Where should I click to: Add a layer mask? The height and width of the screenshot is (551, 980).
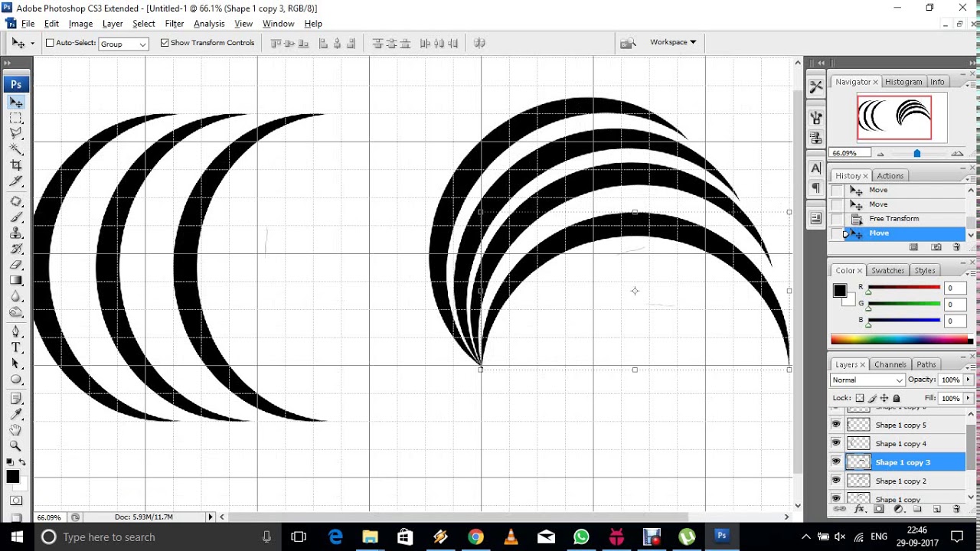point(879,509)
